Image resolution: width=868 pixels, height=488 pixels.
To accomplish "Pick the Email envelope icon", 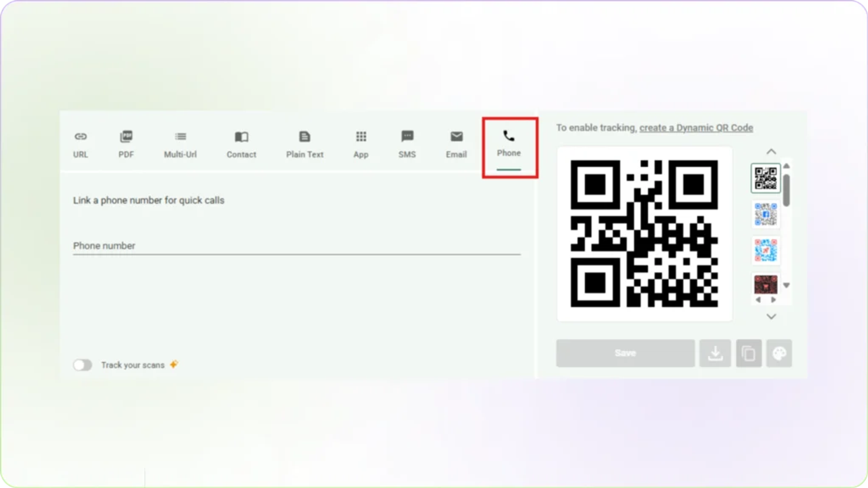I will (x=457, y=136).
